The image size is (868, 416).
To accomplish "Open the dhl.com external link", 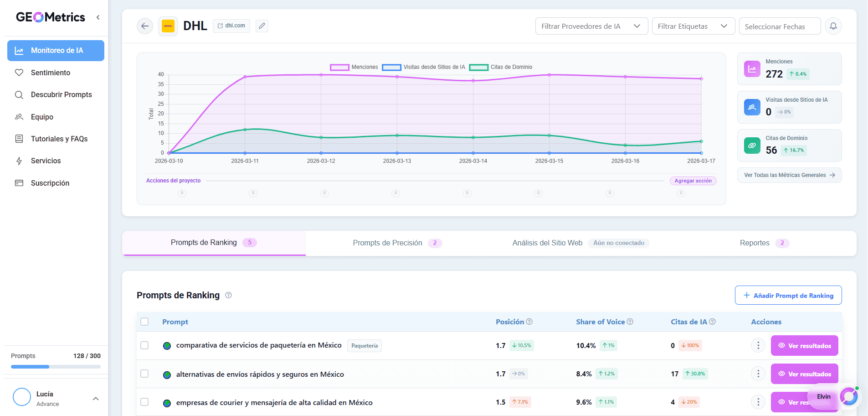I will 231,26.
